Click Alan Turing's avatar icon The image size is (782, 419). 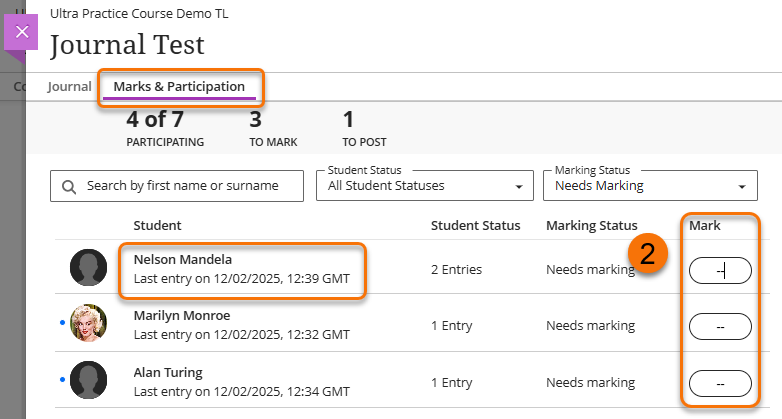tap(88, 381)
